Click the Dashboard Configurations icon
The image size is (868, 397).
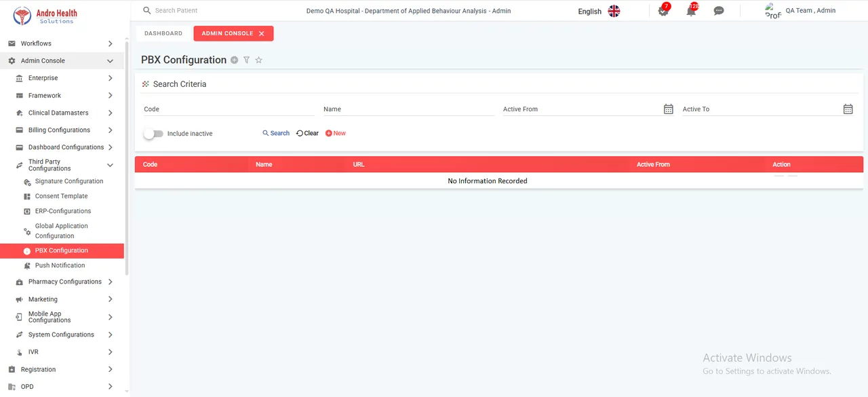(x=19, y=147)
